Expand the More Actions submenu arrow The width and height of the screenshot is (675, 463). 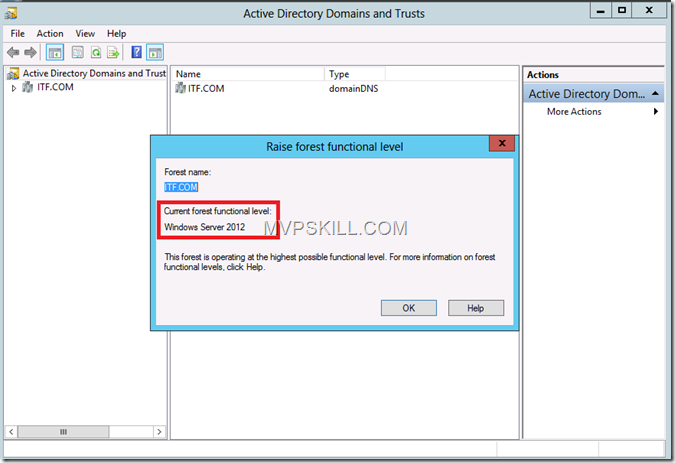656,112
